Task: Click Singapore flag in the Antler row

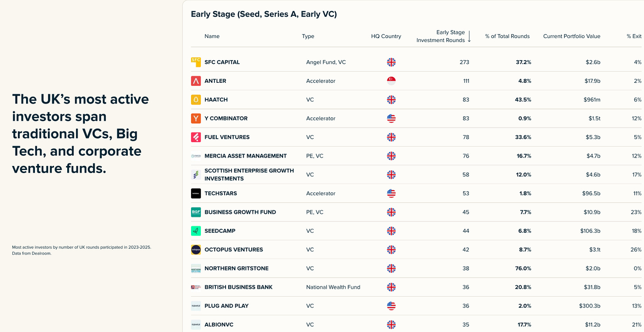Action: tap(391, 81)
